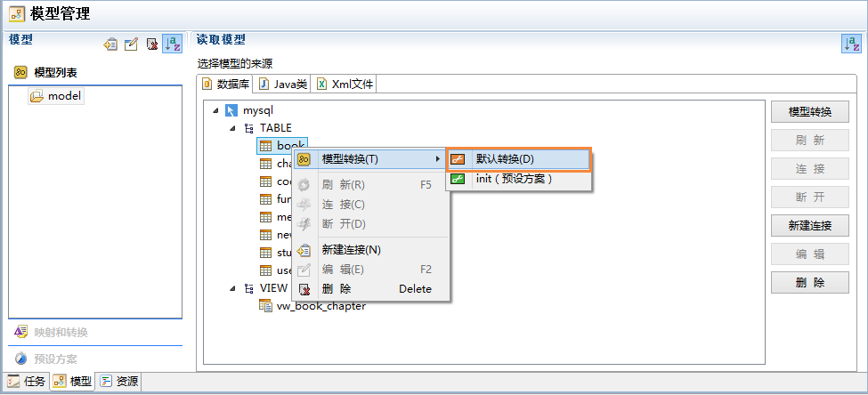The height and width of the screenshot is (395, 868).
Task: Click the 模型管理 title icon
Action: [x=17, y=14]
